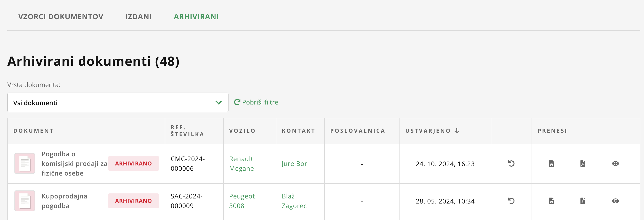Download PDF file for Peugeot 3008 contract
This screenshot has height=220, width=644.
pyautogui.click(x=583, y=201)
